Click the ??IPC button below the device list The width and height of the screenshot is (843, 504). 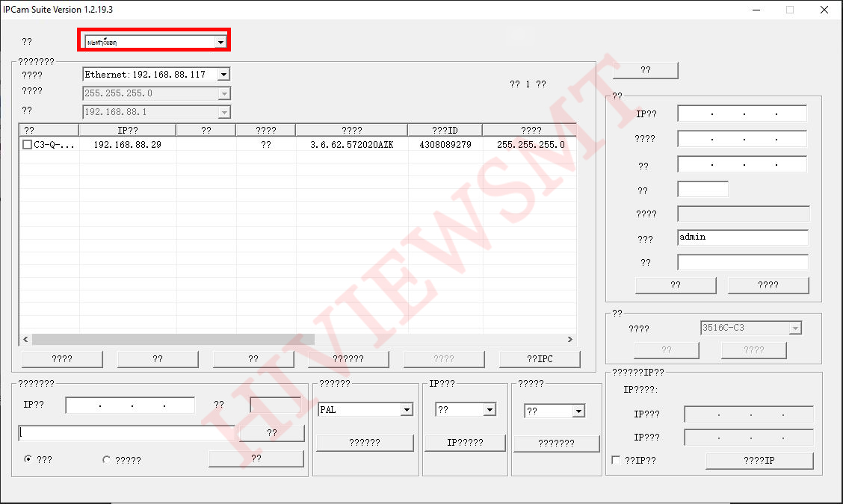click(x=539, y=359)
